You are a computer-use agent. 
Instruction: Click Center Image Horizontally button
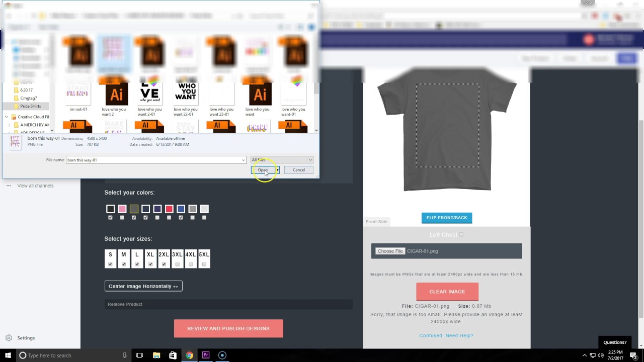(x=143, y=286)
